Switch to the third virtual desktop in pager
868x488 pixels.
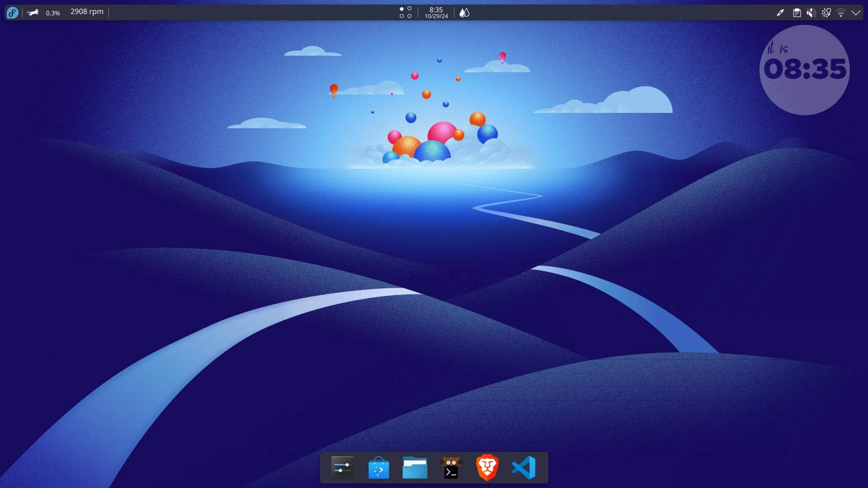click(x=401, y=16)
